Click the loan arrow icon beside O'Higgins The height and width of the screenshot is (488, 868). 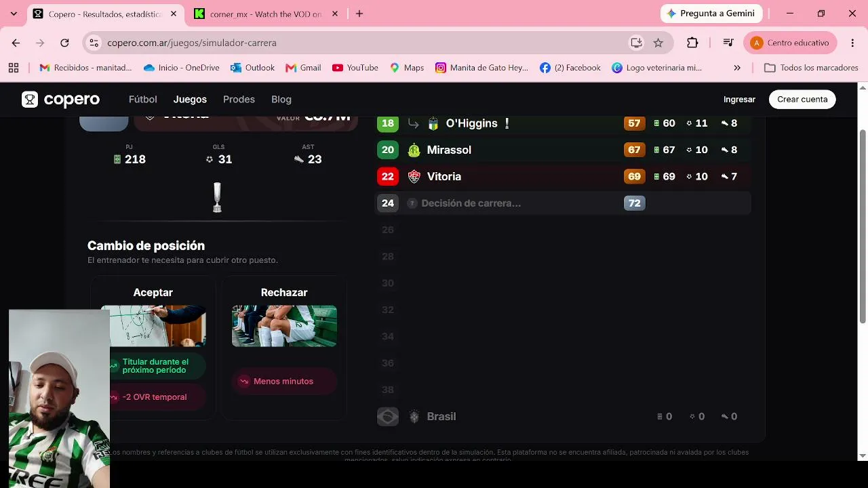[413, 123]
